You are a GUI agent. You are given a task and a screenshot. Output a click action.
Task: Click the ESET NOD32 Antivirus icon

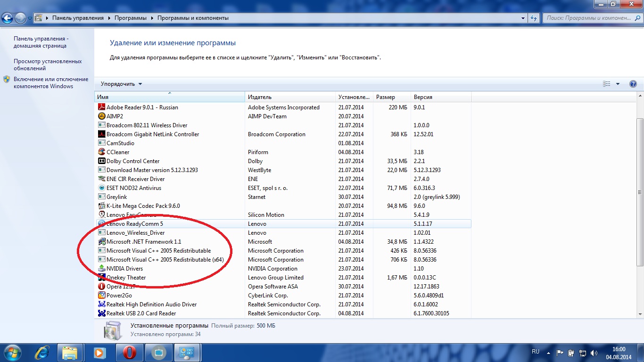click(x=101, y=188)
